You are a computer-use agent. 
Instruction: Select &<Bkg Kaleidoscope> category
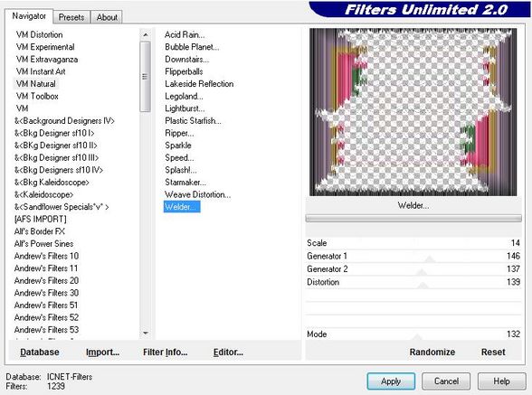52,183
